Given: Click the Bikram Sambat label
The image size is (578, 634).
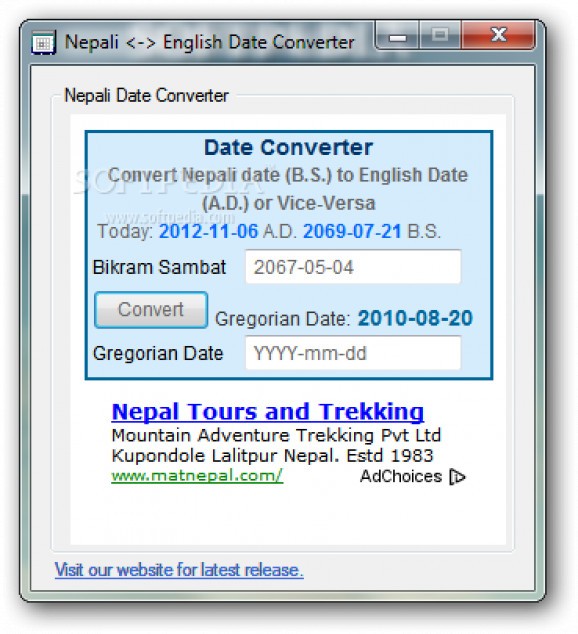Looking at the screenshot, I should [x=159, y=267].
